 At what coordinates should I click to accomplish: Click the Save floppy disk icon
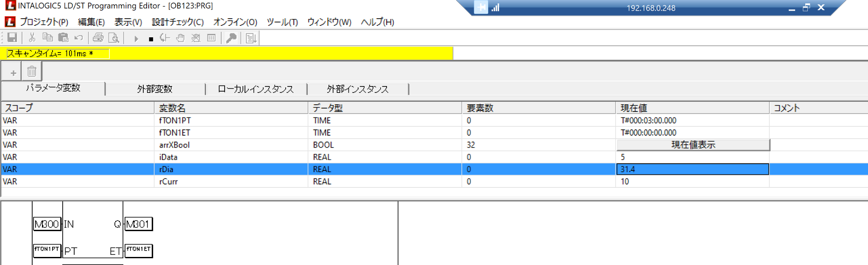click(x=12, y=38)
